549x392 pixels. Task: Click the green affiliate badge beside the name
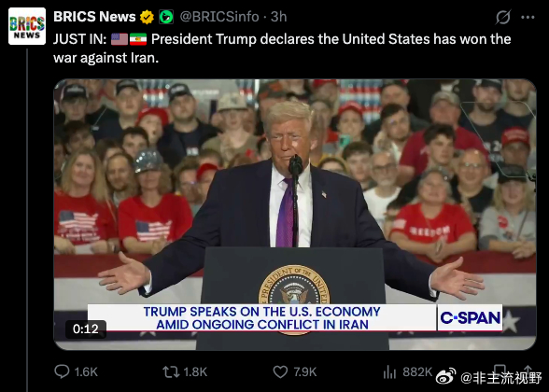coord(166,17)
